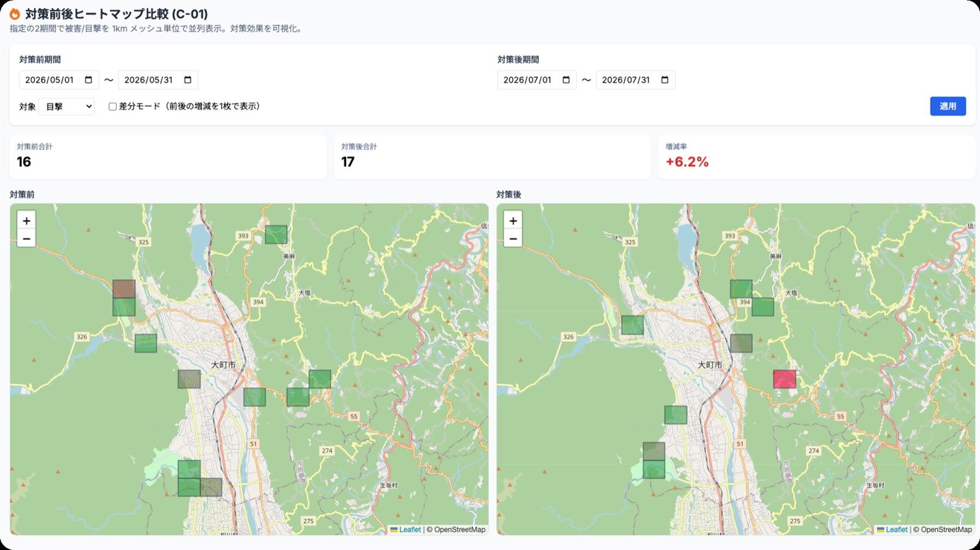Screen dimensions: 980x550
Task: Open calendar picker for 2026/05/31 date
Action: tap(187, 80)
